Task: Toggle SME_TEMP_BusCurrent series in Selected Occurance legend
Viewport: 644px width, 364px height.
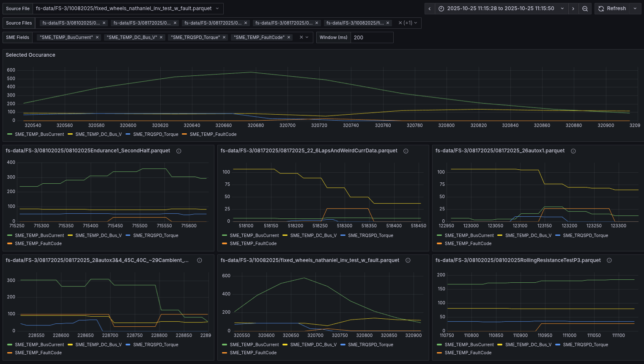Action: tap(39, 134)
